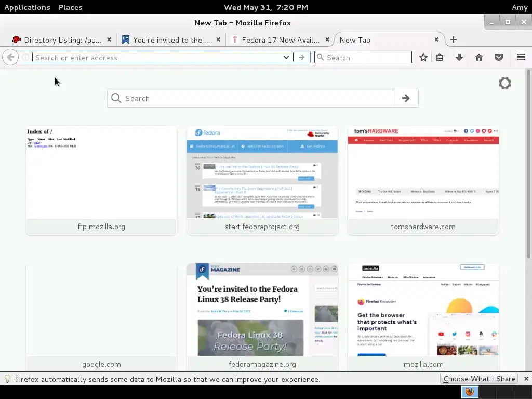This screenshot has height=399, width=532.
Task: Click the back arrow button
Action: tap(10, 57)
